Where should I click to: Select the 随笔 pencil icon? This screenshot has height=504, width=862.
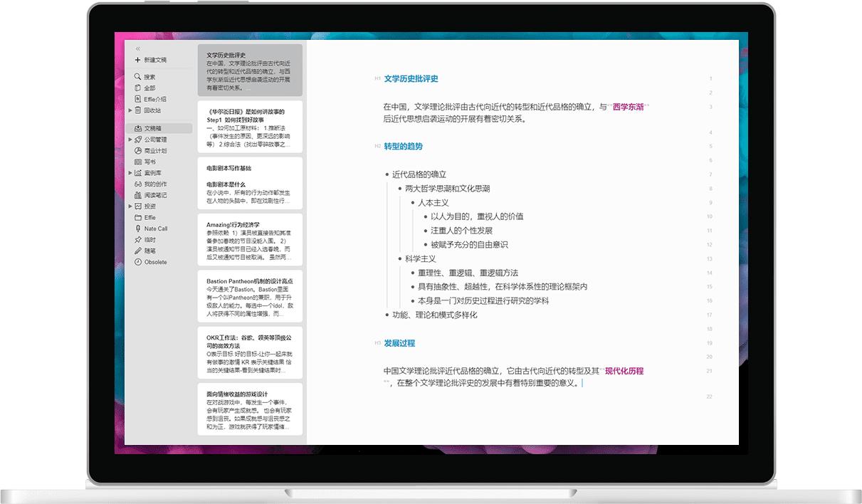[137, 251]
